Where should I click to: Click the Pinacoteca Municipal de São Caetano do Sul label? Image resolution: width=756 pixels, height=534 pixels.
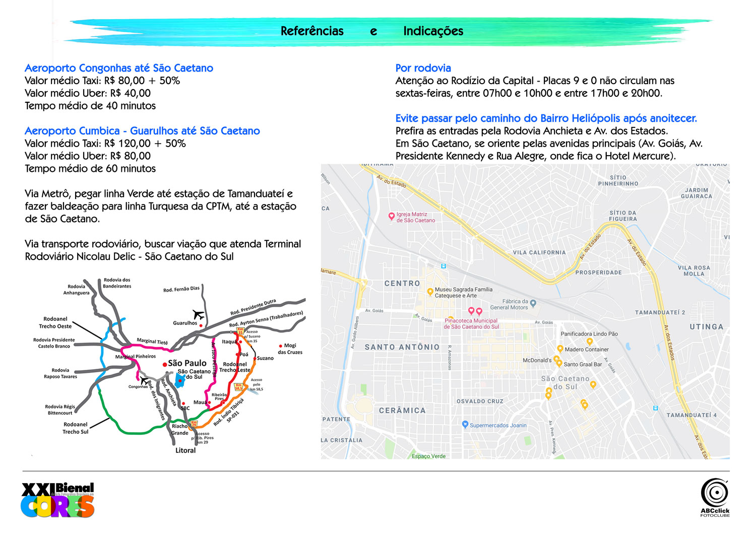[x=471, y=323]
